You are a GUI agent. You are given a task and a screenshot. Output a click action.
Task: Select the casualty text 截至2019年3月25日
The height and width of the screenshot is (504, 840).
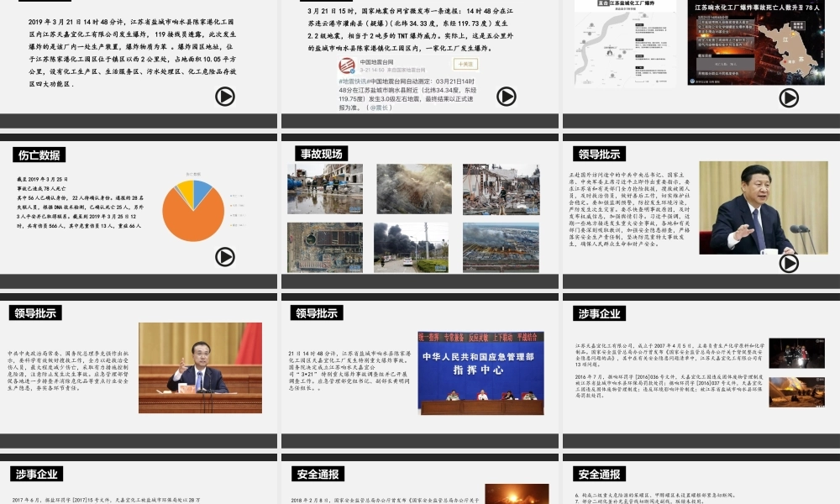81,202
